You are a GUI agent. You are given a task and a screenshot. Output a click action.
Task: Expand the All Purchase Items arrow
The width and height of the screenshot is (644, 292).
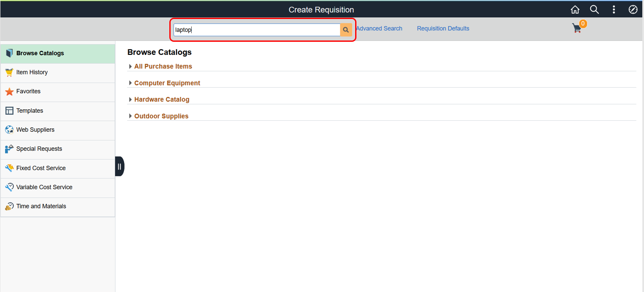pyautogui.click(x=130, y=66)
